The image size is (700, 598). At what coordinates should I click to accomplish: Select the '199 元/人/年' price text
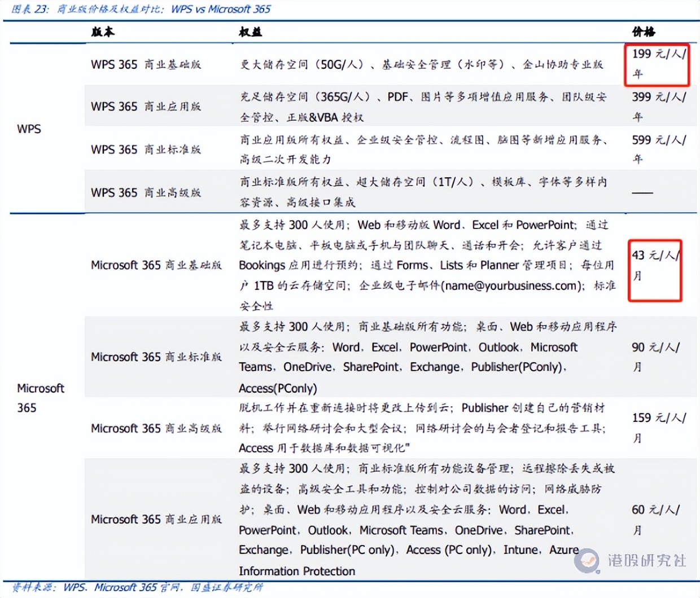click(659, 63)
